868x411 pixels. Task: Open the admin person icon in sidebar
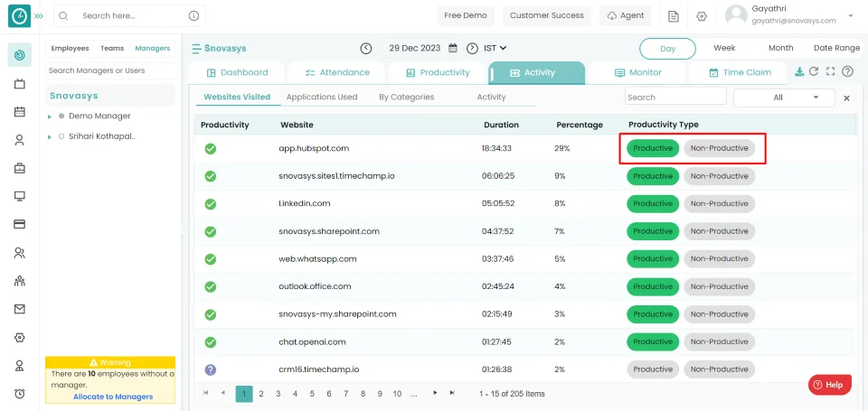[x=19, y=366]
